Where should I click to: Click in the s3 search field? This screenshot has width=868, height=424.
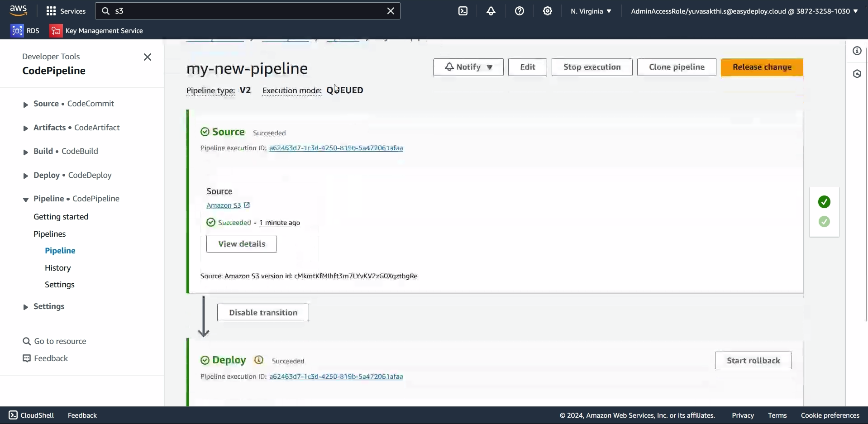coord(248,11)
